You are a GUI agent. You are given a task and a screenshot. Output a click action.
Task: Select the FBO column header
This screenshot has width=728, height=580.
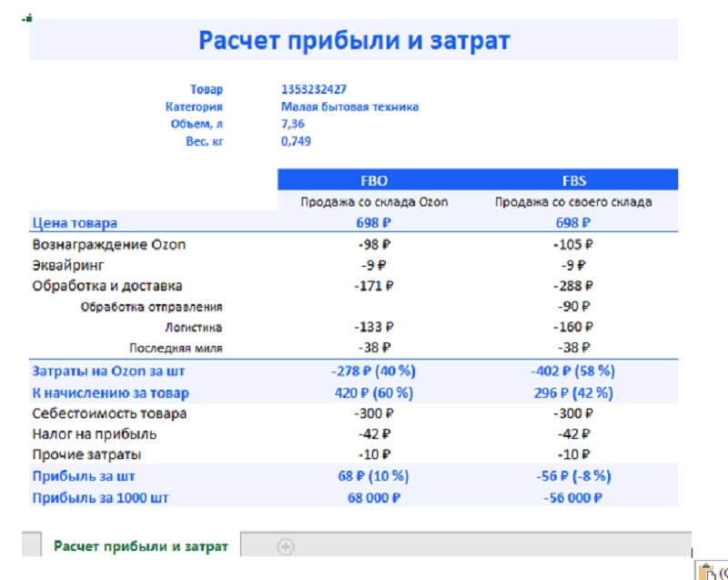coord(374,180)
